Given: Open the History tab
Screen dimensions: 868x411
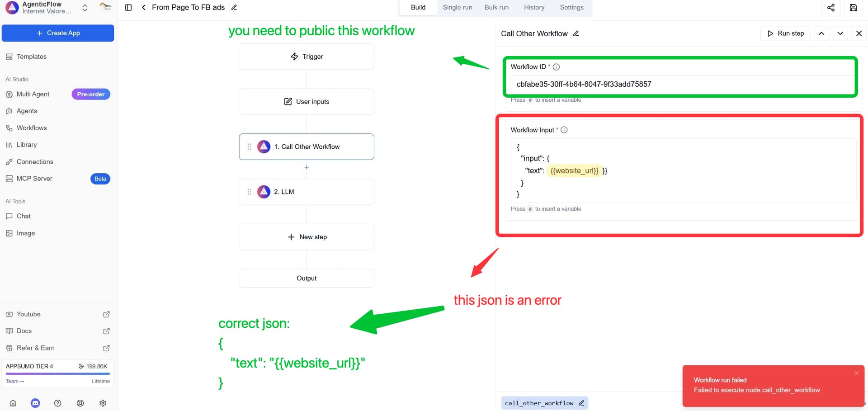Looking at the screenshot, I should pyautogui.click(x=534, y=7).
